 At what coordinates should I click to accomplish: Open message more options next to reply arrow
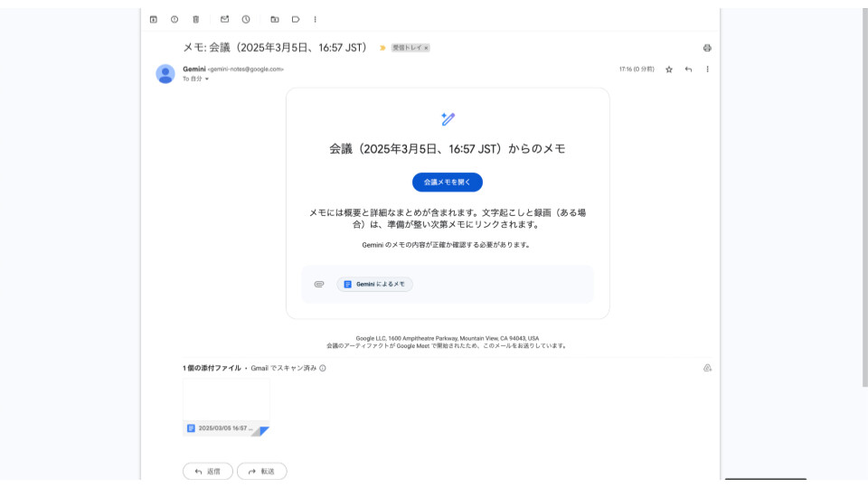707,70
